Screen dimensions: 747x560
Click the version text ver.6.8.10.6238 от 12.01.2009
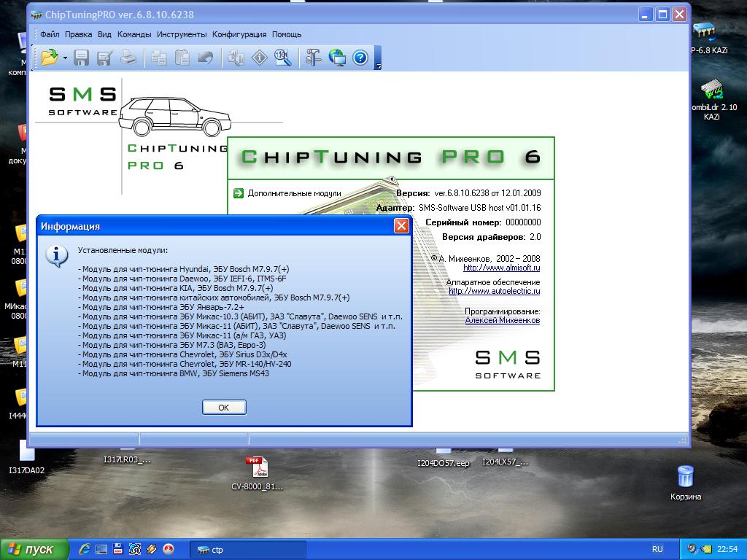click(x=487, y=193)
